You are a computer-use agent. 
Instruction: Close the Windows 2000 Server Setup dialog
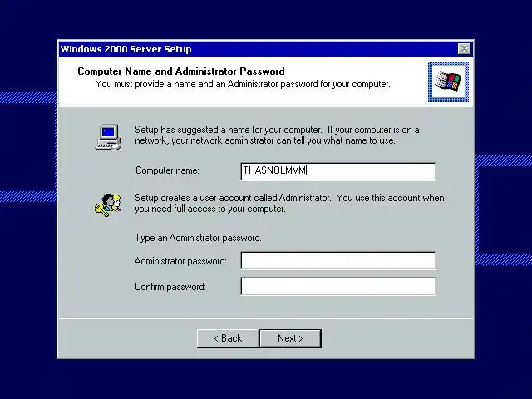[464, 49]
